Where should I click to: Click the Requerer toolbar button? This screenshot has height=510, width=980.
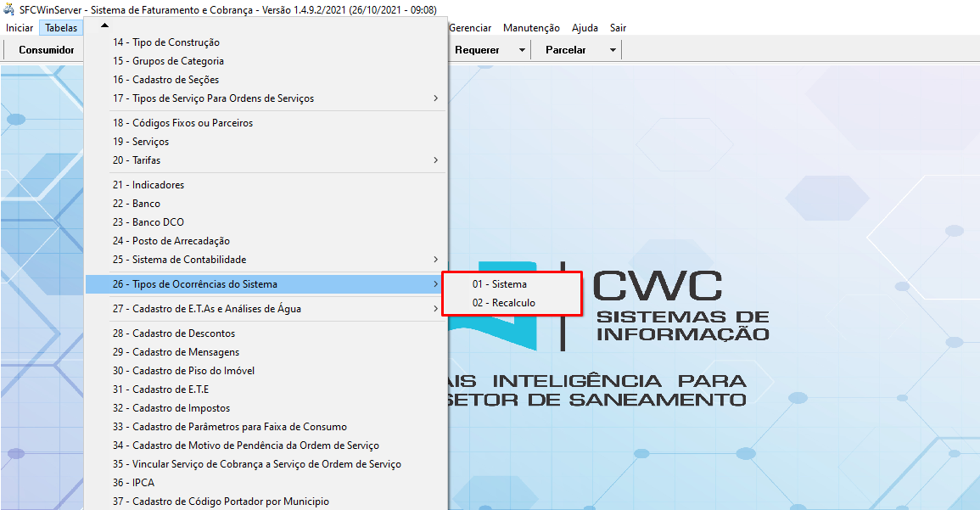point(477,50)
